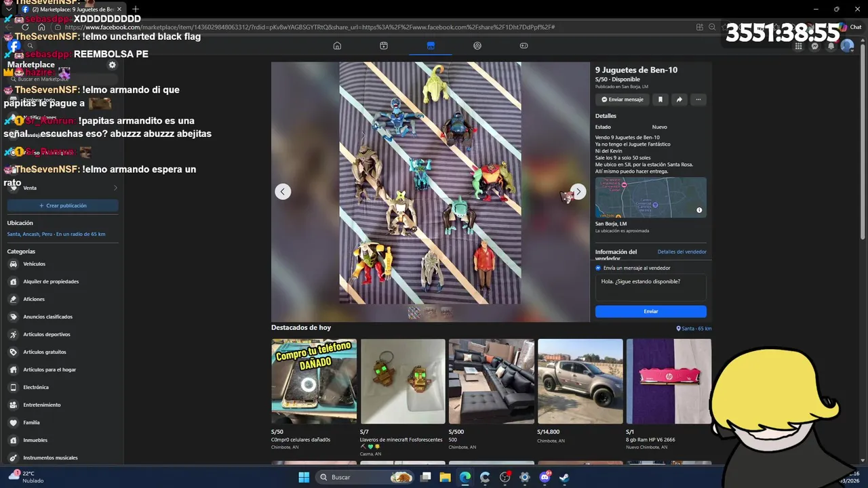This screenshot has height=488, width=868.
Task: Open Microsoft Edge from the taskbar
Action: pos(465,477)
